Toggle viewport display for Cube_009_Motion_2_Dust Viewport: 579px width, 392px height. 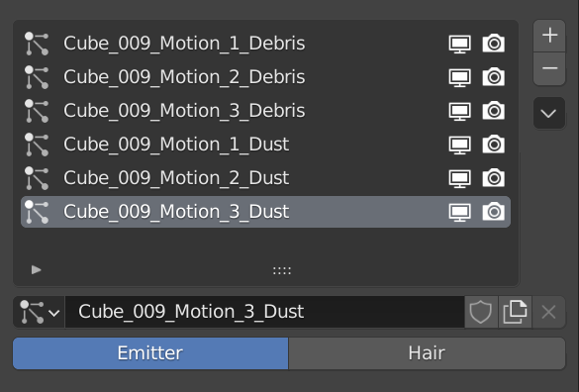(459, 178)
